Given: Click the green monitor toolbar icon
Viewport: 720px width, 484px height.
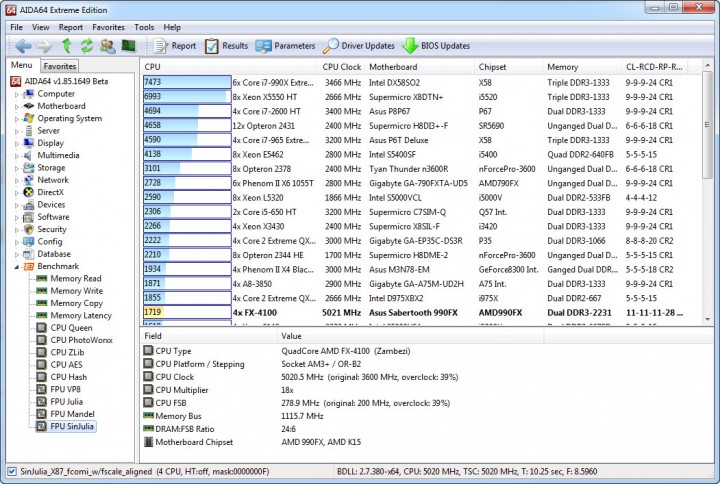Looking at the screenshot, I should (x=129, y=46).
